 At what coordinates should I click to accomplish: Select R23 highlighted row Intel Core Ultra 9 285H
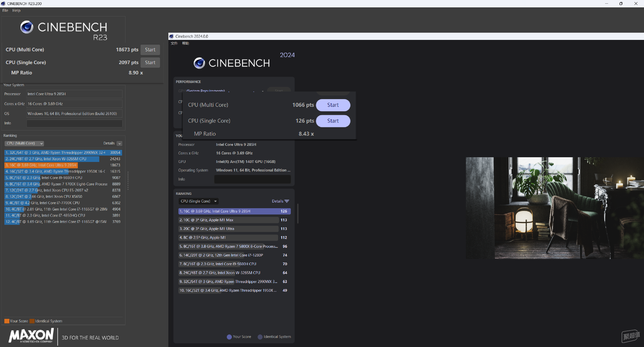pyautogui.click(x=63, y=165)
